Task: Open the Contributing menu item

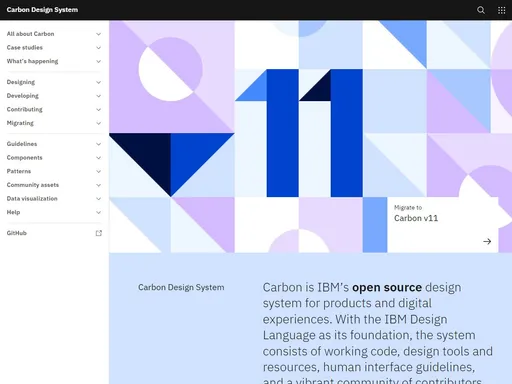Action: (54, 109)
